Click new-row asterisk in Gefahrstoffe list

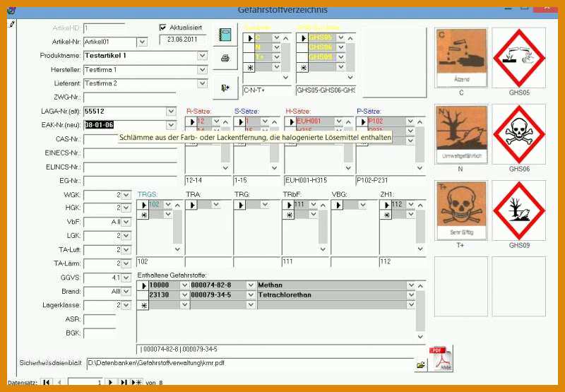[143, 305]
